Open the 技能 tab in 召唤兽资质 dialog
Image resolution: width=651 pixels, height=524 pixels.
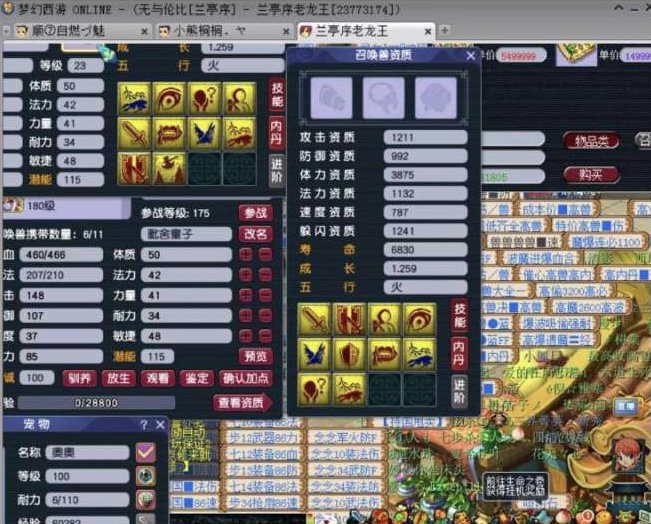459,315
